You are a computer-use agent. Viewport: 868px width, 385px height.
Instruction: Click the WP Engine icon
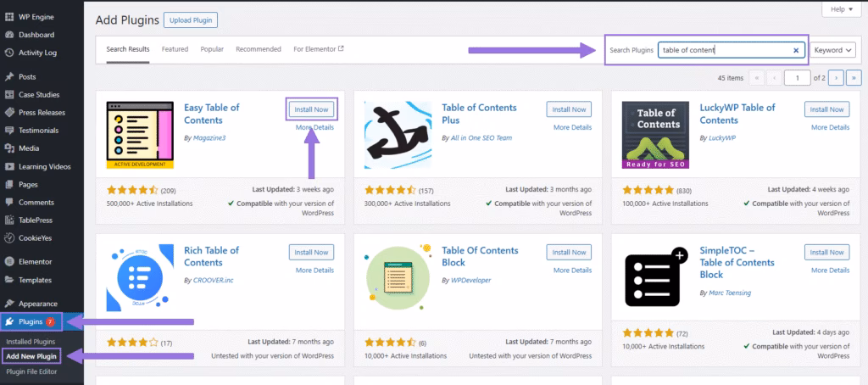tap(9, 16)
